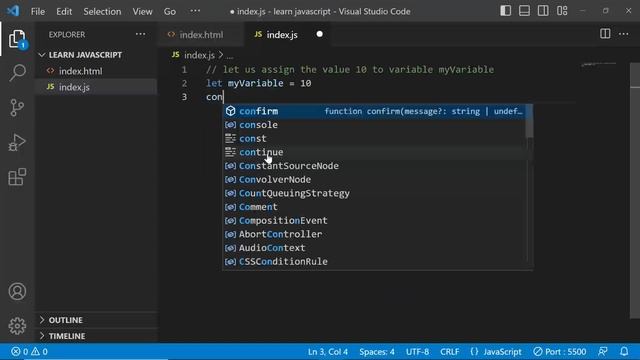Open editor More Actions ellipsis
The height and width of the screenshot is (360, 640).
624,34
